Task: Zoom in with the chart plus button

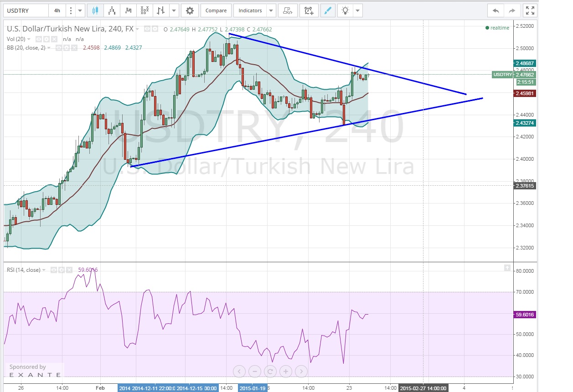Action: coord(285,372)
